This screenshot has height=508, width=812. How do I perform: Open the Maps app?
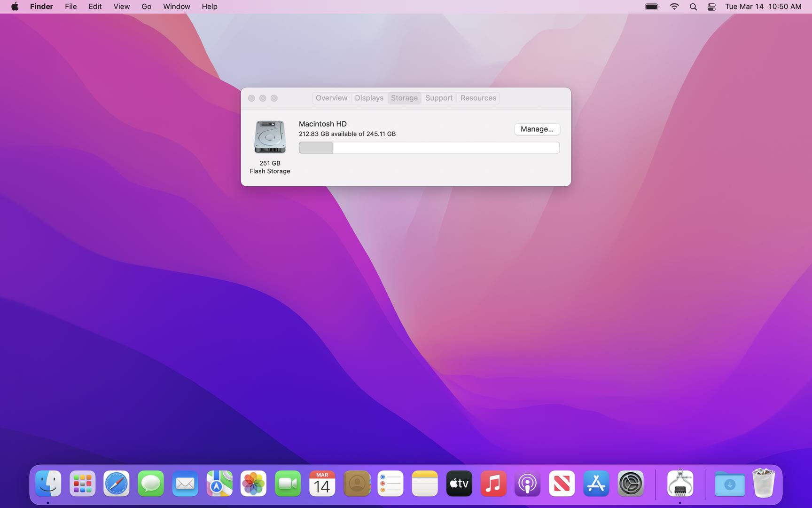point(219,483)
